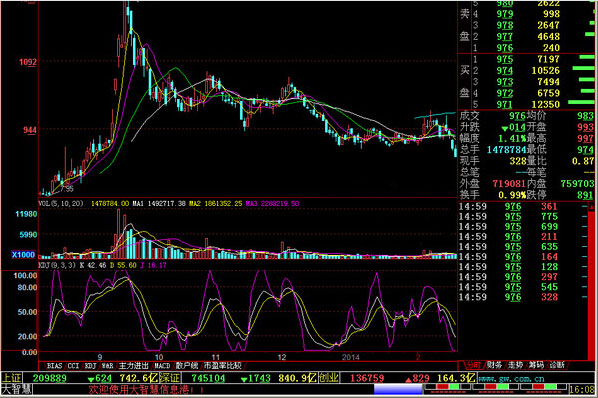Click the red tick list scrollbar arrow
The image size is (598, 398).
point(592,206)
